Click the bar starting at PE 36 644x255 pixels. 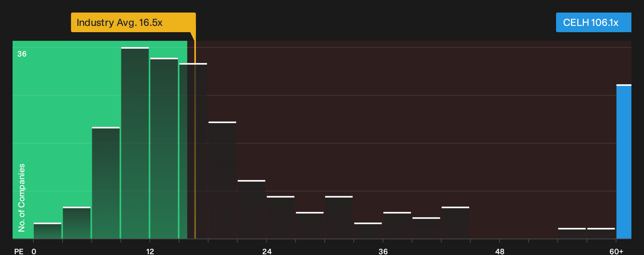pyautogui.click(x=397, y=225)
